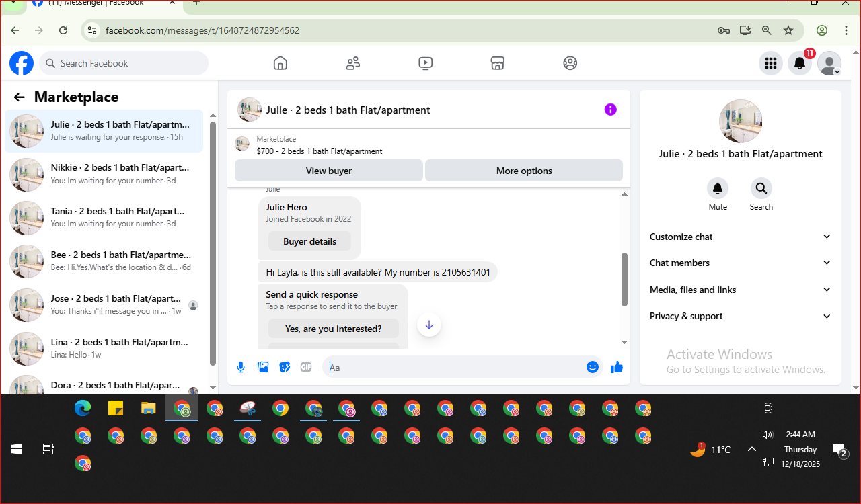Open Tania conversation in chat list
Viewport: 861px width, 504px height.
[104, 217]
